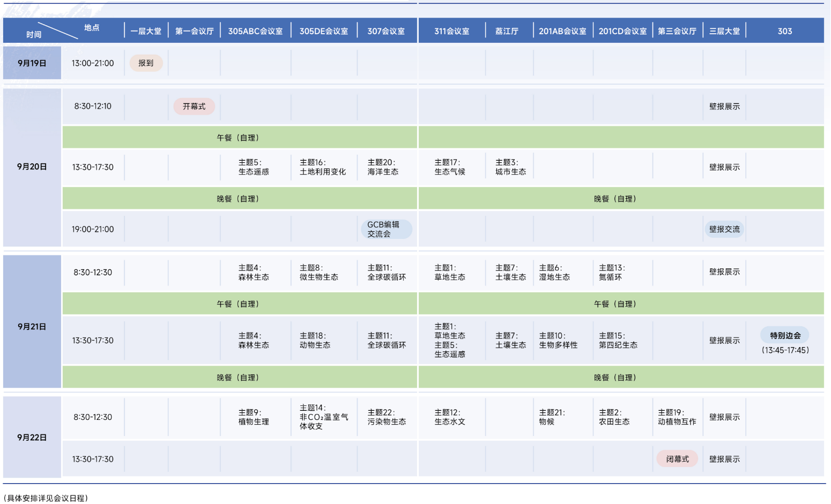Select the 9月20日 date cell
Viewport: 831px width, 504px height.
(32, 167)
